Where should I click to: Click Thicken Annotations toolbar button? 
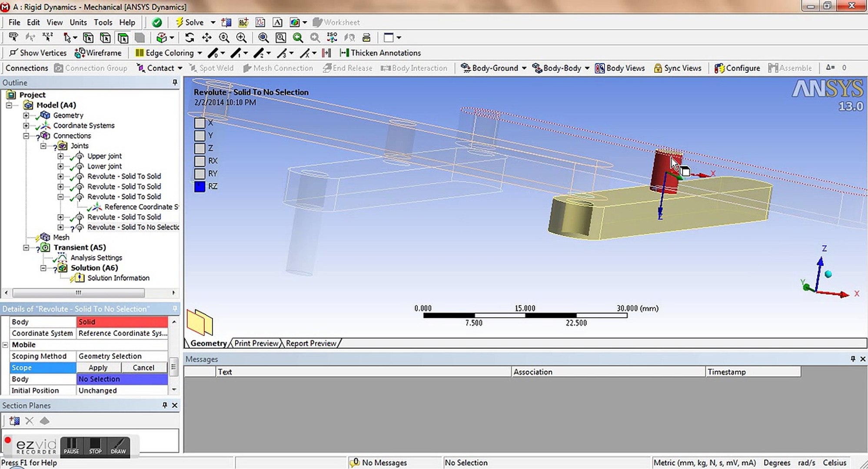(x=380, y=53)
